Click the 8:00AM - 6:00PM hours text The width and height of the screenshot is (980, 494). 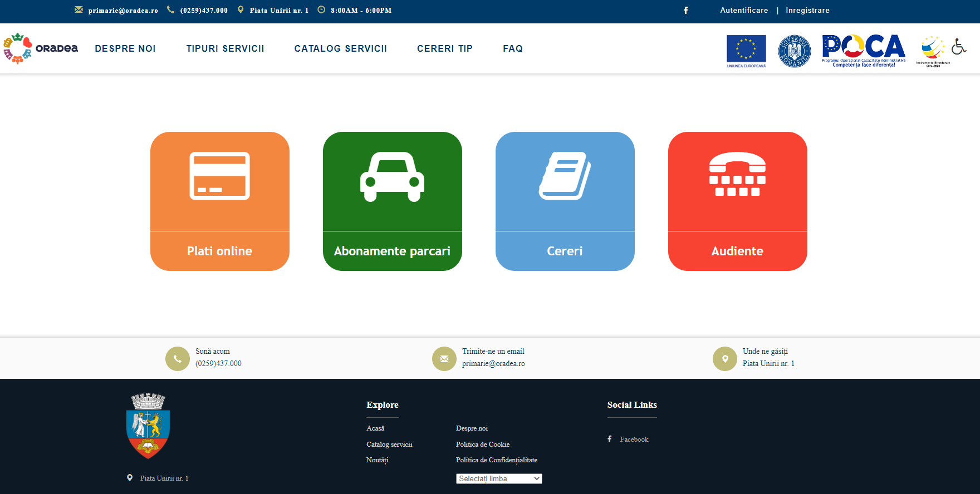(361, 11)
